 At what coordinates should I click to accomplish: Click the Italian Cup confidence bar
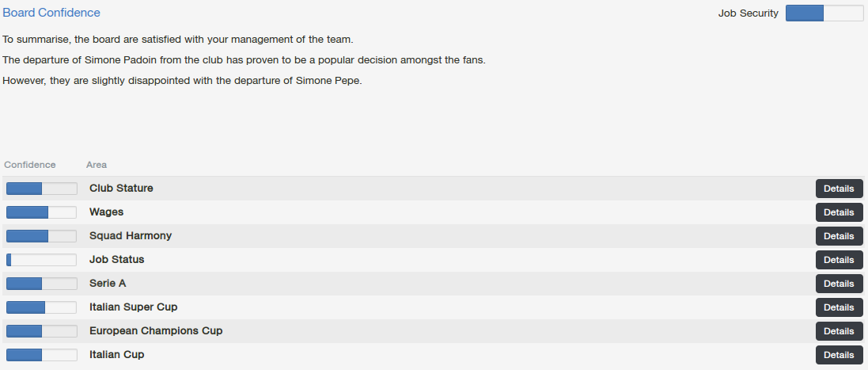click(x=41, y=355)
